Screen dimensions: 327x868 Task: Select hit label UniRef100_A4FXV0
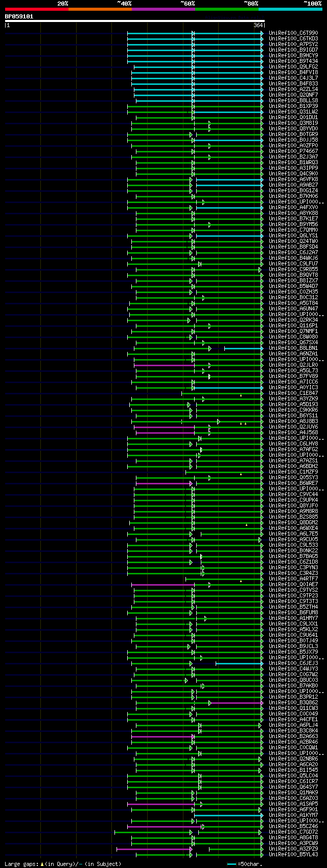293,207
